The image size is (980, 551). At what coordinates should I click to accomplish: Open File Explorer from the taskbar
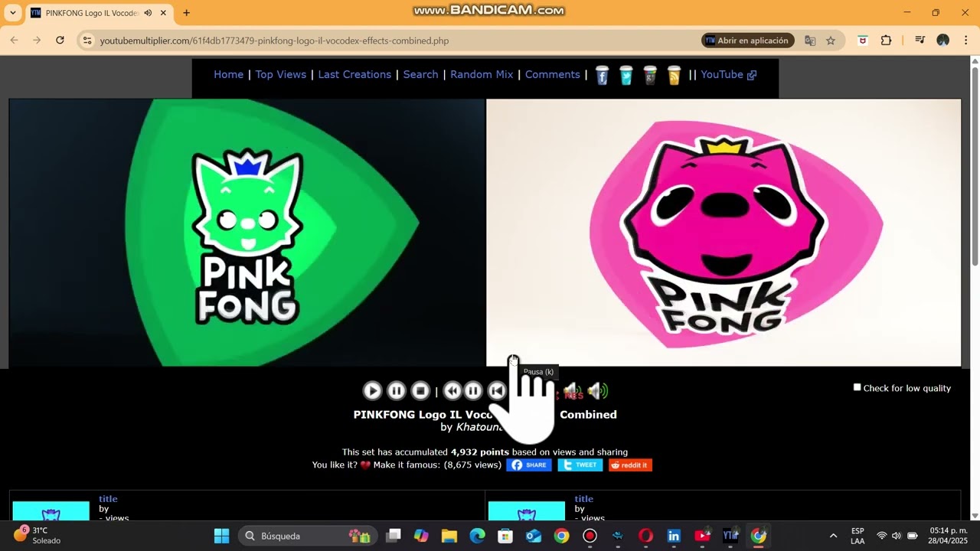(449, 536)
